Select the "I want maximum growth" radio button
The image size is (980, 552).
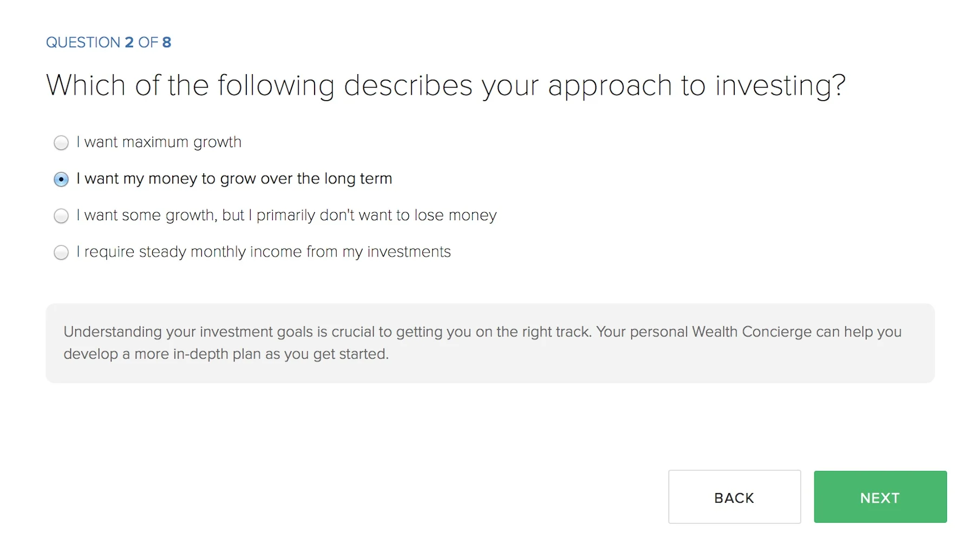click(61, 143)
